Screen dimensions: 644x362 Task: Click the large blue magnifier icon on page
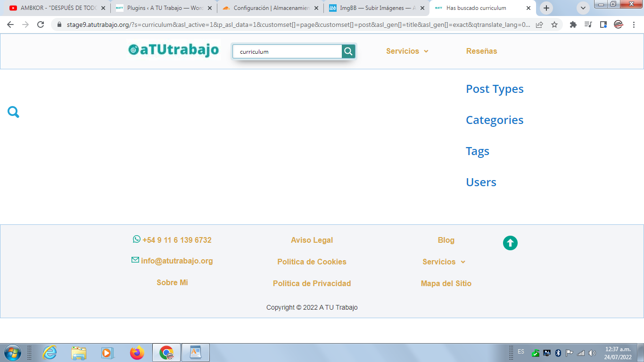[x=14, y=112]
